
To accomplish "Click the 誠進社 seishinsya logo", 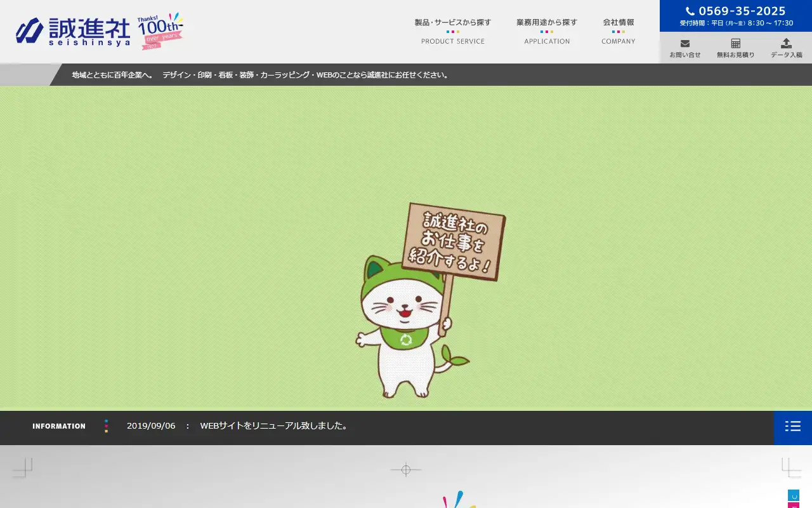I will [x=73, y=32].
